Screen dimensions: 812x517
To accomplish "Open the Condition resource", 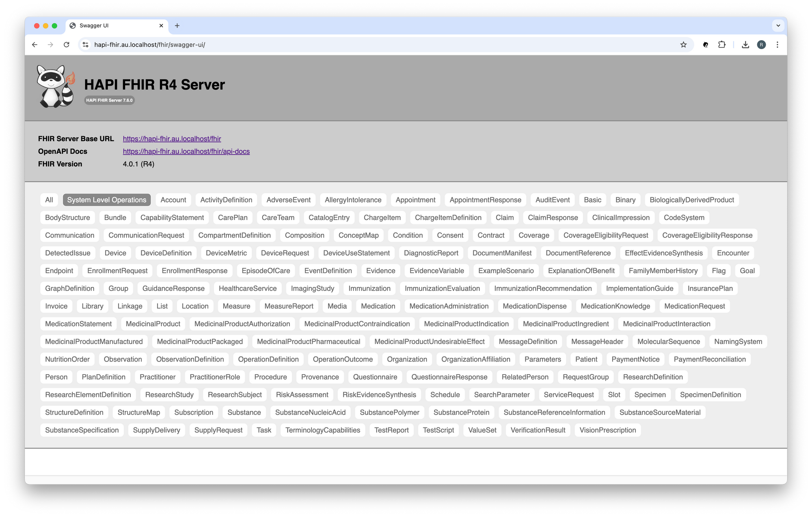I will [408, 235].
